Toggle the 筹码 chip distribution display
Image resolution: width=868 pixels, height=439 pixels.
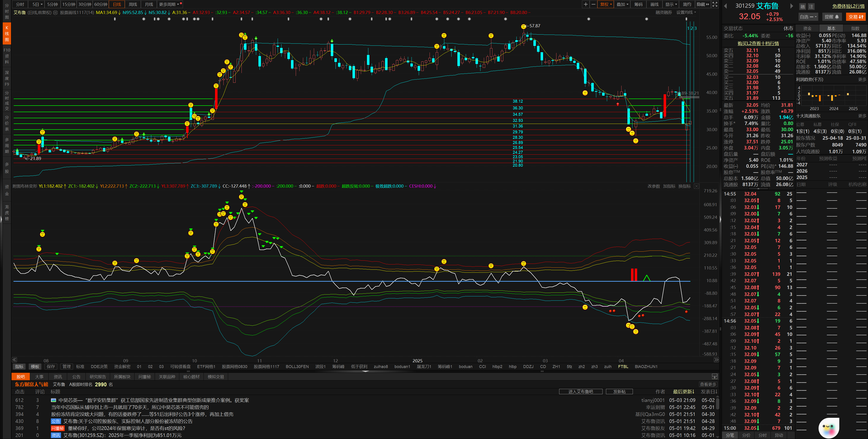638,4
